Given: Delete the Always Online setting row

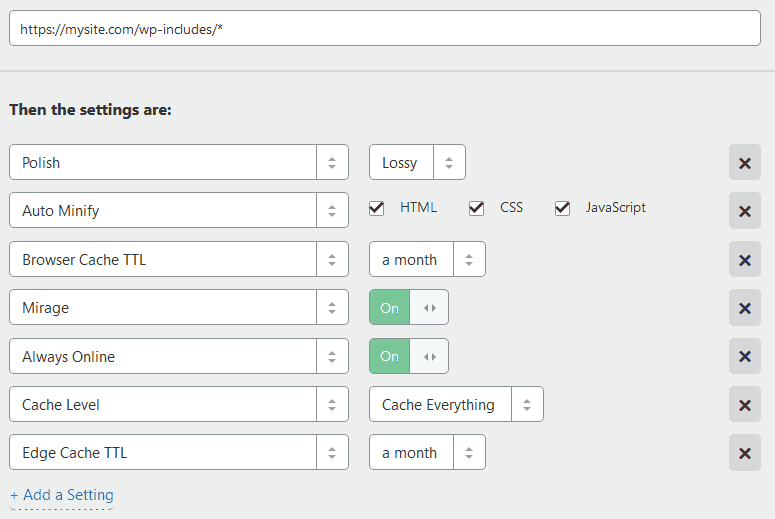Looking at the screenshot, I should (744, 356).
